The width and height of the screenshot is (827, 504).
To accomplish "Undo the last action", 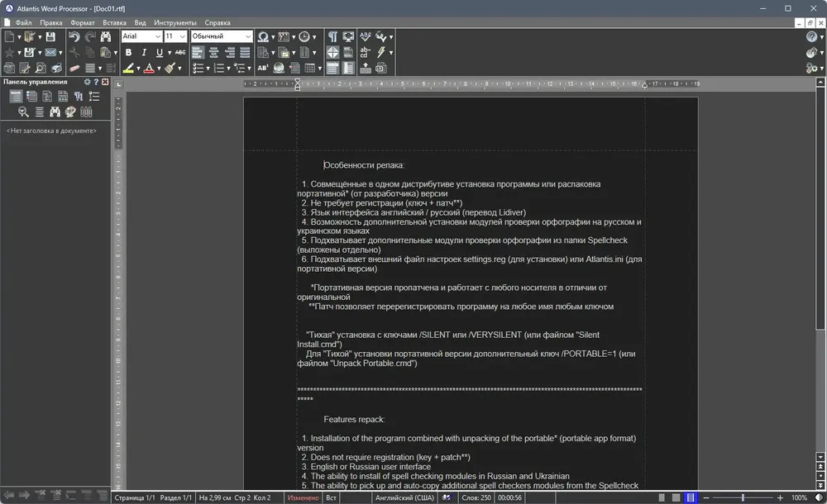I will coord(74,36).
